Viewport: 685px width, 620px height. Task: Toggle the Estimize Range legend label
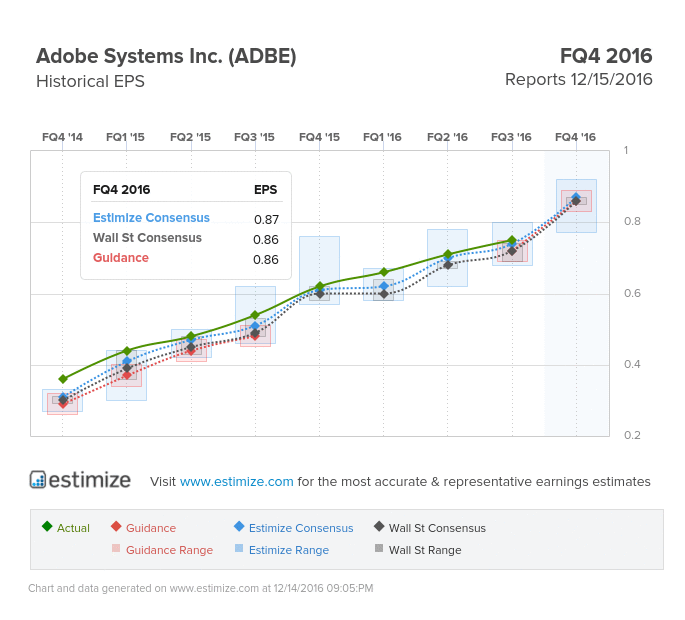(289, 550)
